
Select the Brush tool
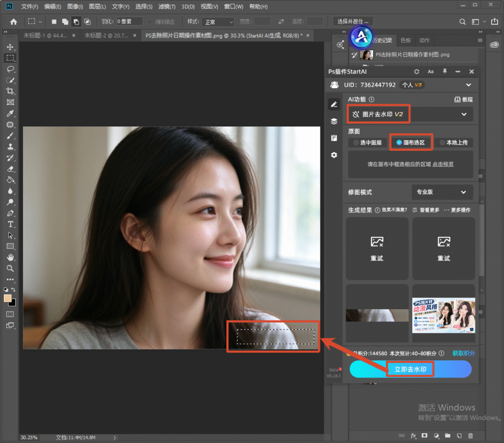coord(10,136)
